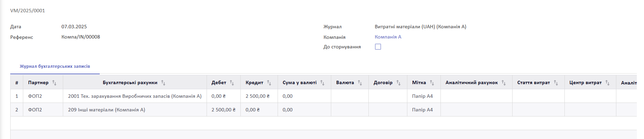
Task: Click Аналітичний рахунок sort icon
Action: (x=504, y=83)
